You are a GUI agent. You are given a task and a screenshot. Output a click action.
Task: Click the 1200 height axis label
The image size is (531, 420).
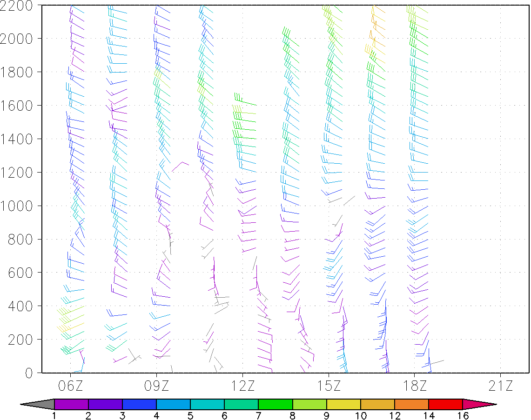[x=16, y=172]
